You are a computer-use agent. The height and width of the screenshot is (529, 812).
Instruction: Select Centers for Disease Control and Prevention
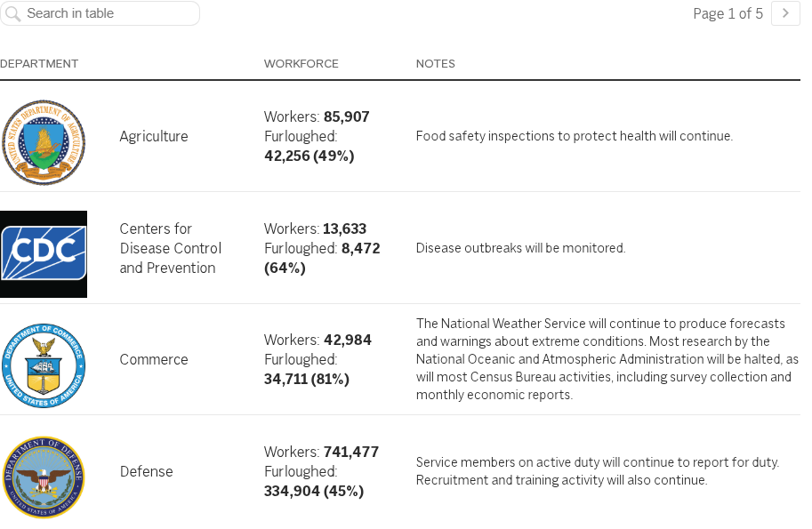(x=171, y=248)
